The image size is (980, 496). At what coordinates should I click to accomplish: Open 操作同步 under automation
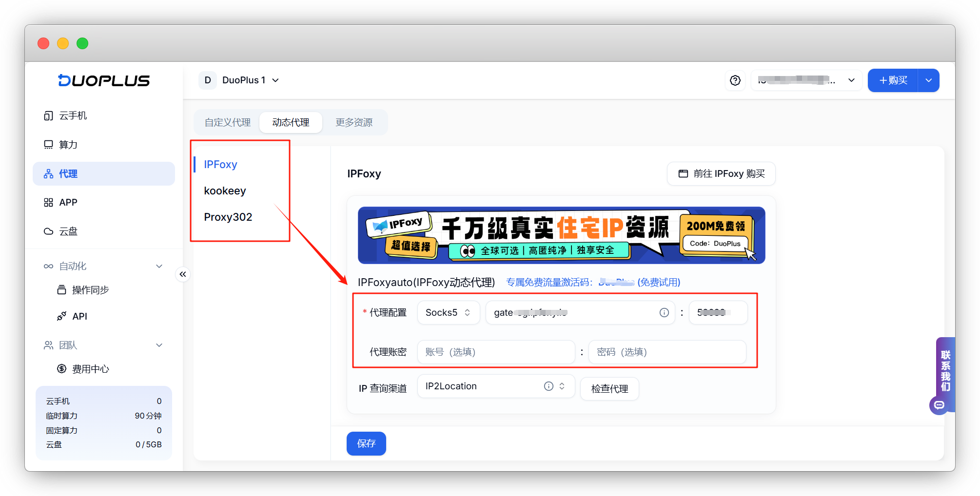[104, 290]
